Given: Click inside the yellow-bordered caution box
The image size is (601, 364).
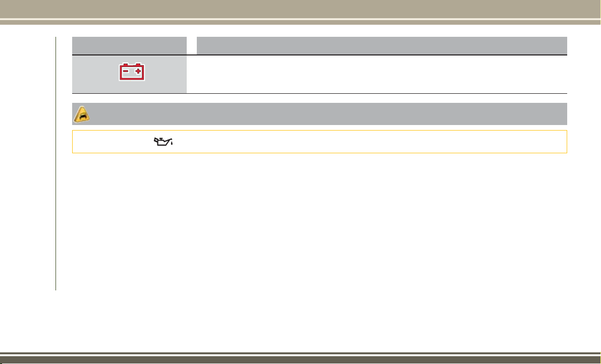Looking at the screenshot, I should 319,142.
